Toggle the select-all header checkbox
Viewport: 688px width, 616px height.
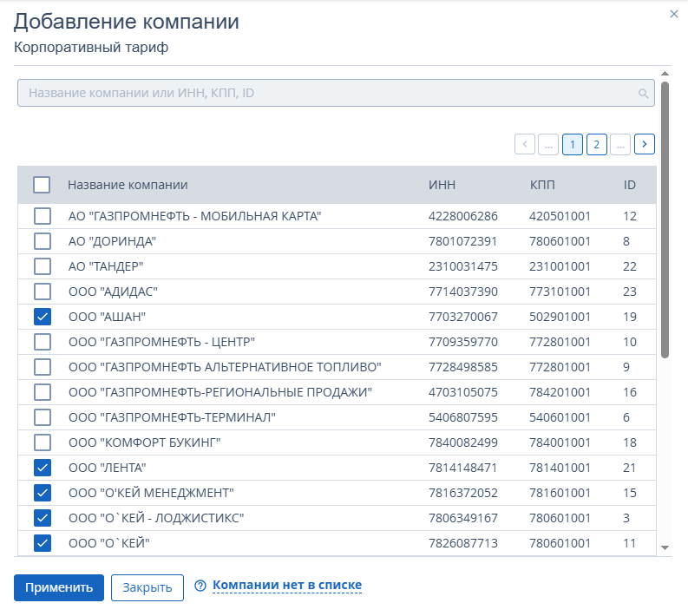point(42,185)
